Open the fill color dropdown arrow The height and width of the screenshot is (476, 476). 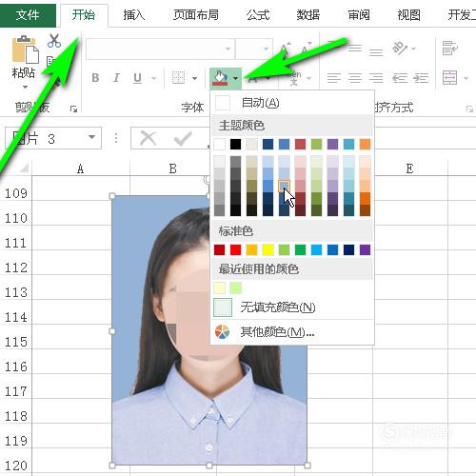click(235, 78)
